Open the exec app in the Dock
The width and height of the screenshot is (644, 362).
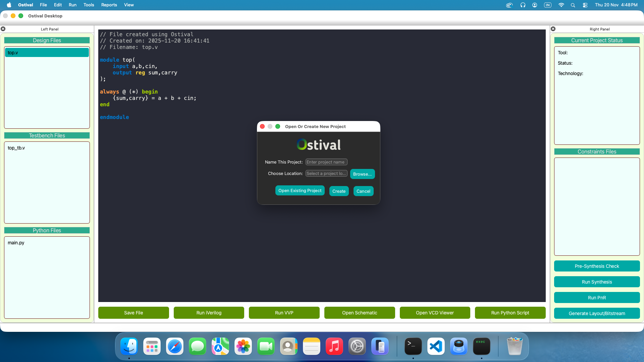[481, 346]
